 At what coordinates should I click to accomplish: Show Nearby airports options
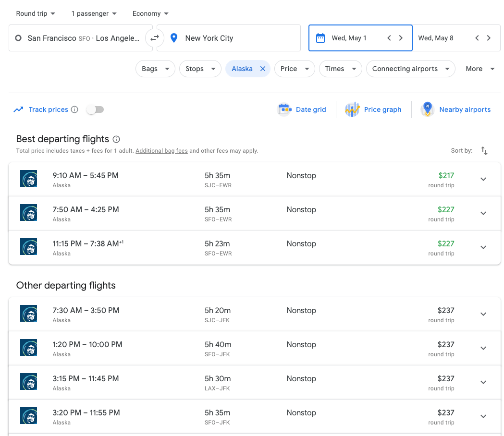pyautogui.click(x=456, y=109)
